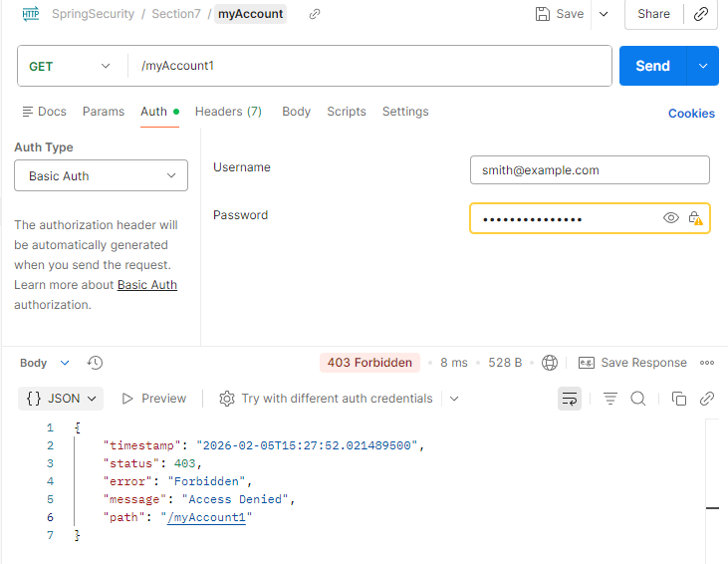
Task: Click the vault lock warning icon
Action: coord(695,218)
